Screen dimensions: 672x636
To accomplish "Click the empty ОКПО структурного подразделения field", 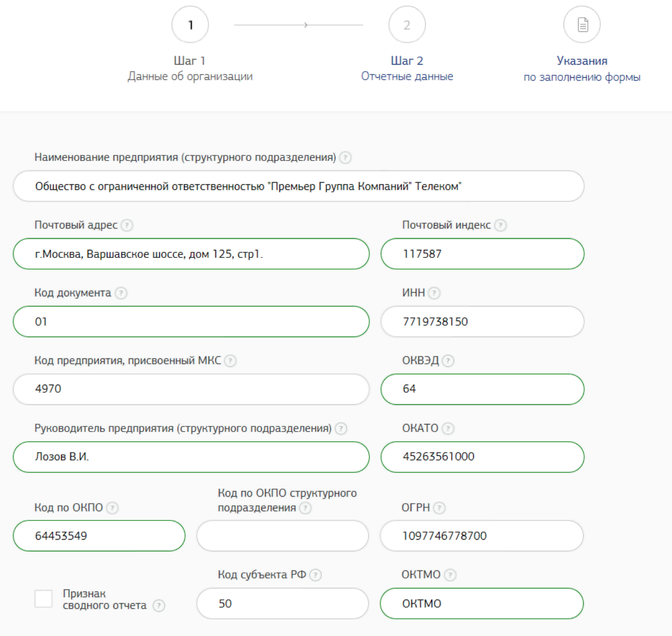I will point(283,536).
